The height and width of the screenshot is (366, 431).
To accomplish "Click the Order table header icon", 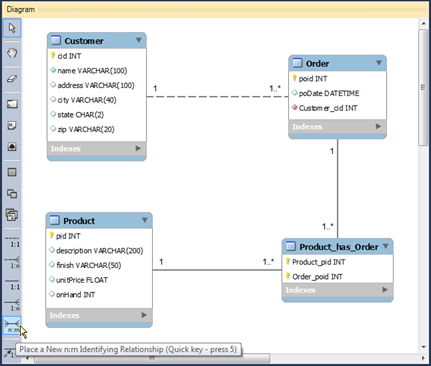I will (x=297, y=63).
